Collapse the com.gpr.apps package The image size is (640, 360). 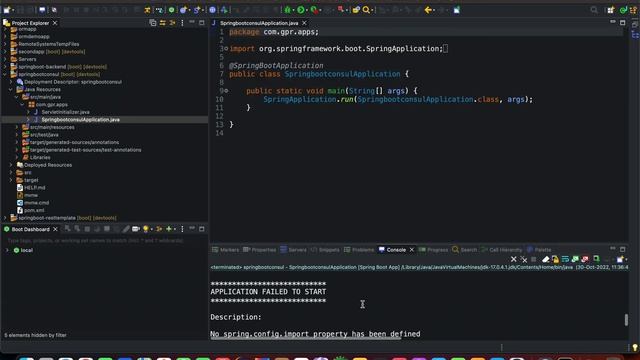coord(22,104)
